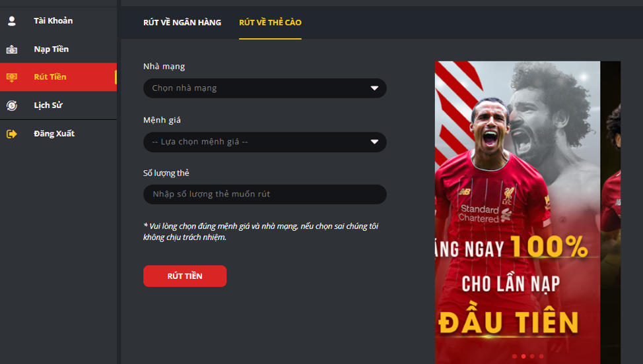Submit with the red Rút Tiền button
Image resolution: width=643 pixels, height=364 pixels.
185,276
